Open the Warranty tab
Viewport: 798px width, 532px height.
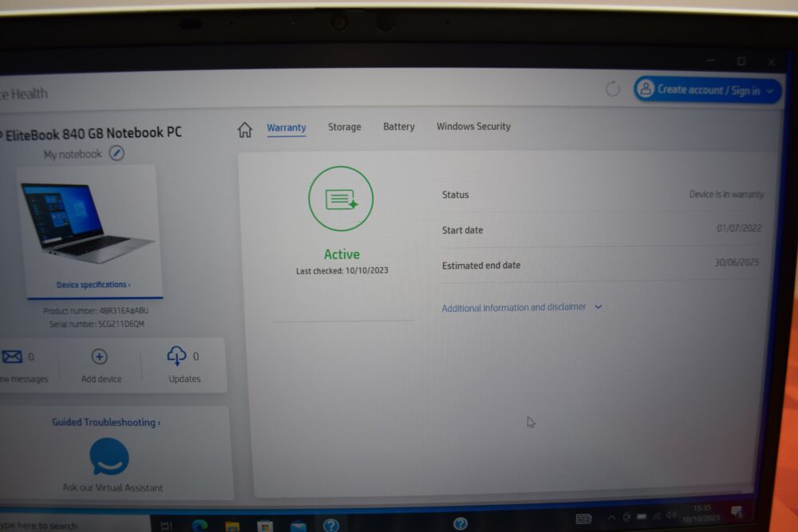(x=286, y=128)
